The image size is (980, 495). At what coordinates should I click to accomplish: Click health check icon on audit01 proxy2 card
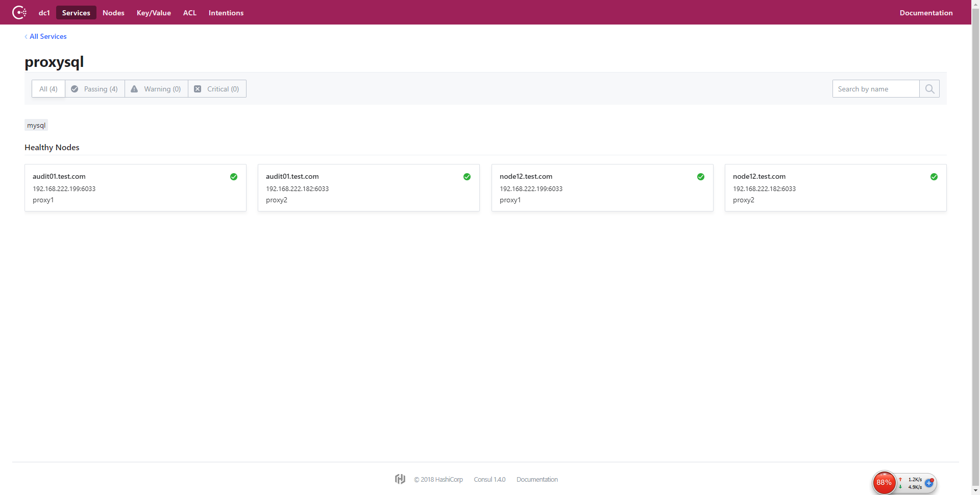[x=467, y=177]
